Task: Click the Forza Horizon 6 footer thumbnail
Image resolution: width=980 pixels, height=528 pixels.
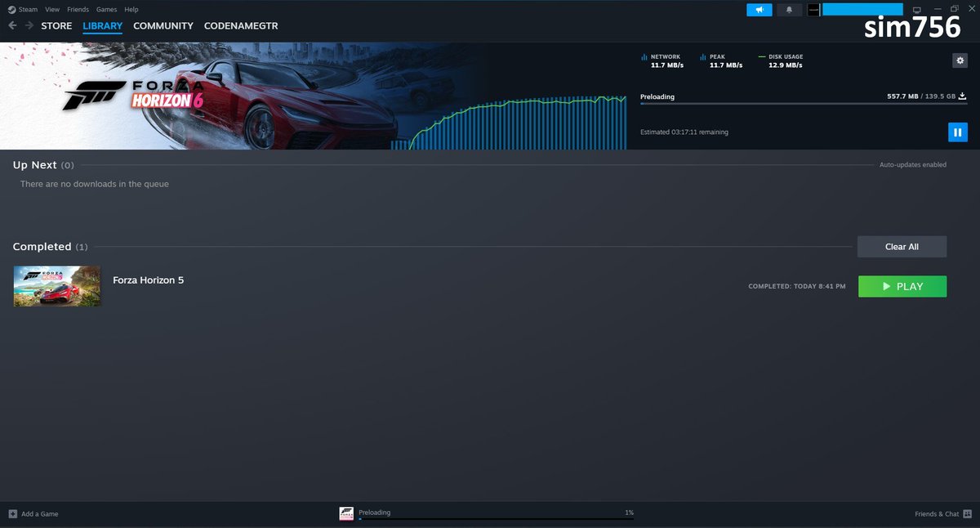Action: 346,513
